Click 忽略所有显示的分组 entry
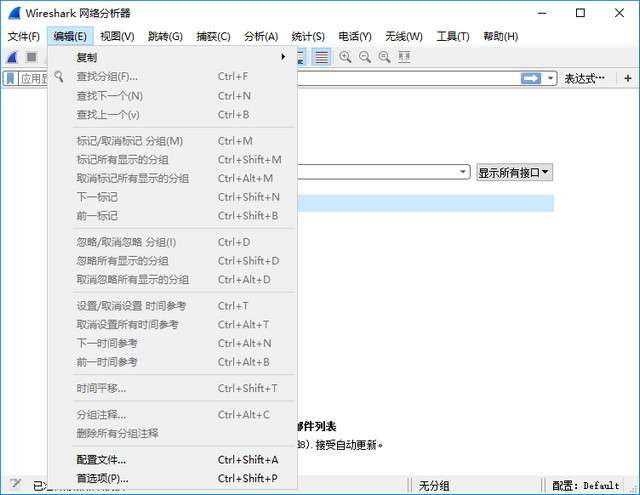The width and height of the screenshot is (640, 495). click(x=172, y=261)
